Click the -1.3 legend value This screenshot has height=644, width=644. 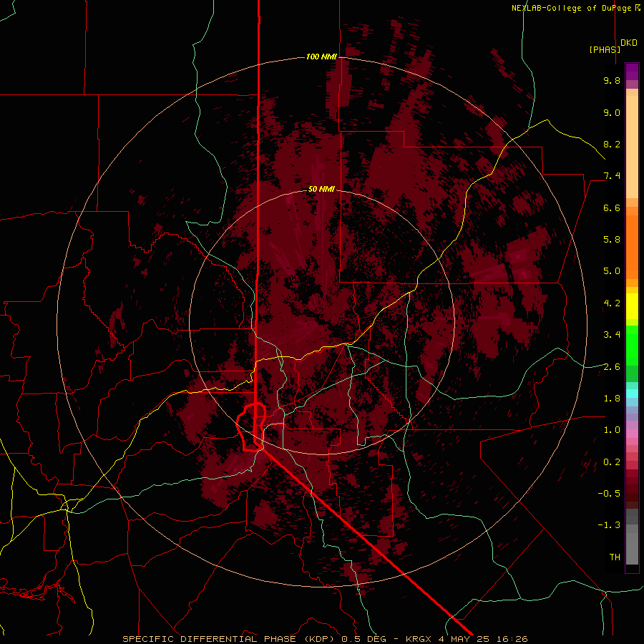pos(609,525)
